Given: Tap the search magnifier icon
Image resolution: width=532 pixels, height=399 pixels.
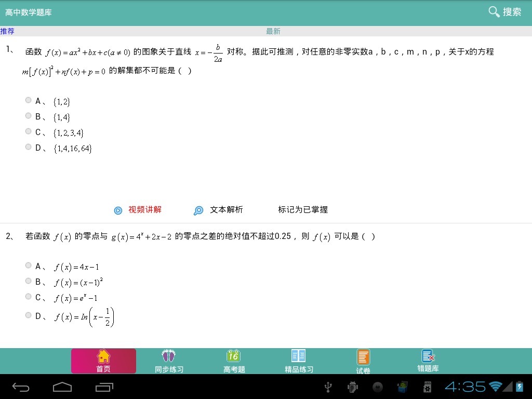Looking at the screenshot, I should [x=494, y=12].
